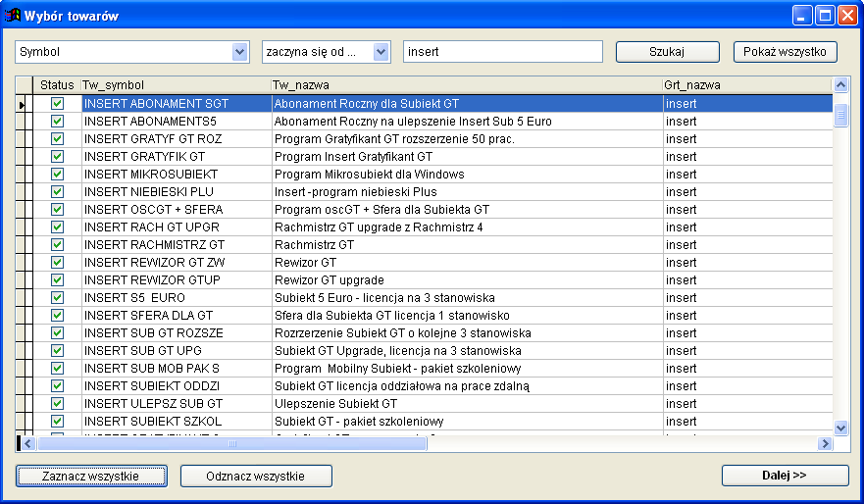Click the horizontal scrollbar right arrow
The height and width of the screenshot is (504, 864).
point(825,443)
